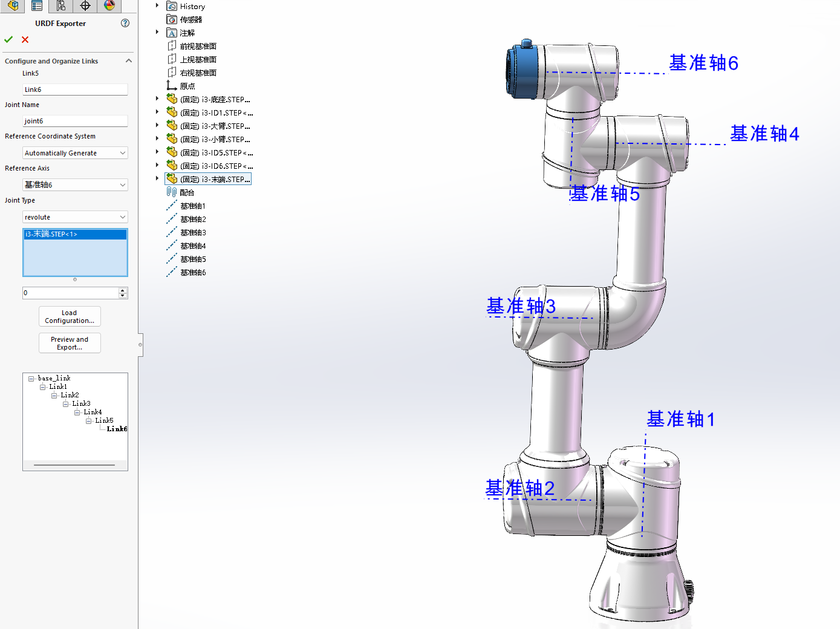840x629 pixels.
Task: Switch to the PropertyManager tab
Action: pyautogui.click(x=37, y=6)
